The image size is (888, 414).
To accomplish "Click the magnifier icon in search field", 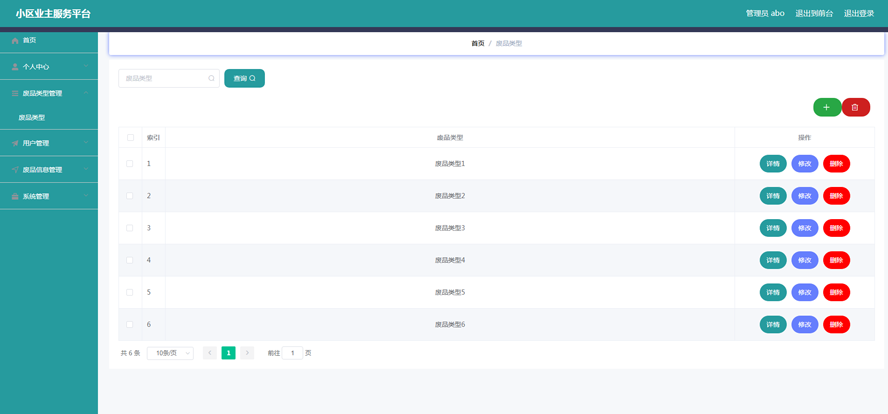I will (211, 78).
